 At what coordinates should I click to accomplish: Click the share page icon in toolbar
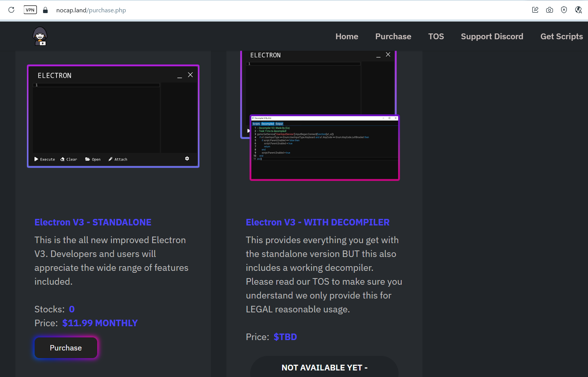tap(535, 10)
